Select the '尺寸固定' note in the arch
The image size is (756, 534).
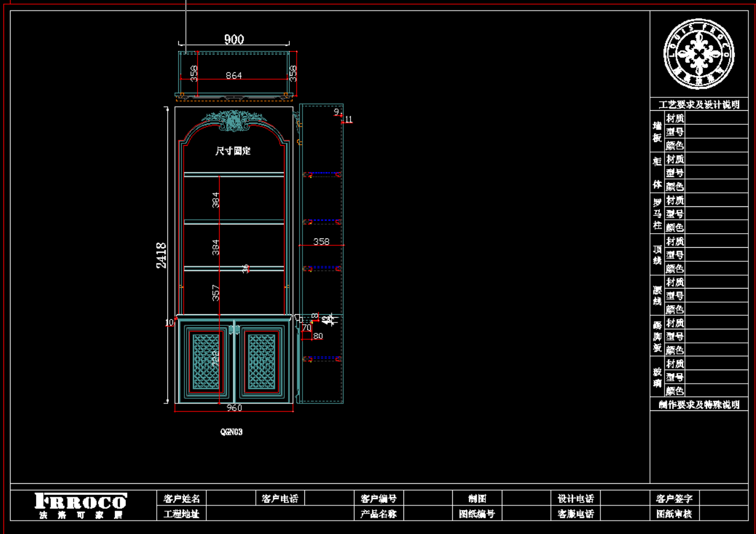pos(233,151)
